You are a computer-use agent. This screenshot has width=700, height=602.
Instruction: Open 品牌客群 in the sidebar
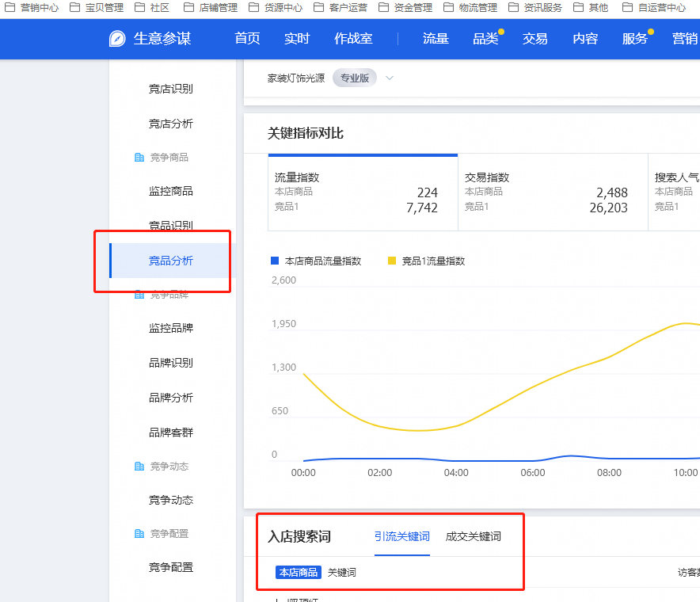(171, 432)
